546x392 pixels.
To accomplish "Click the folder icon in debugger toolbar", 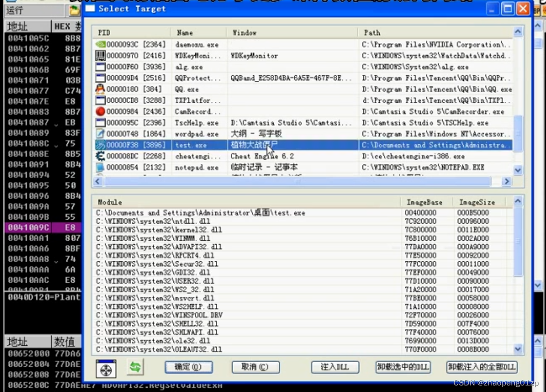I will [74, 10].
